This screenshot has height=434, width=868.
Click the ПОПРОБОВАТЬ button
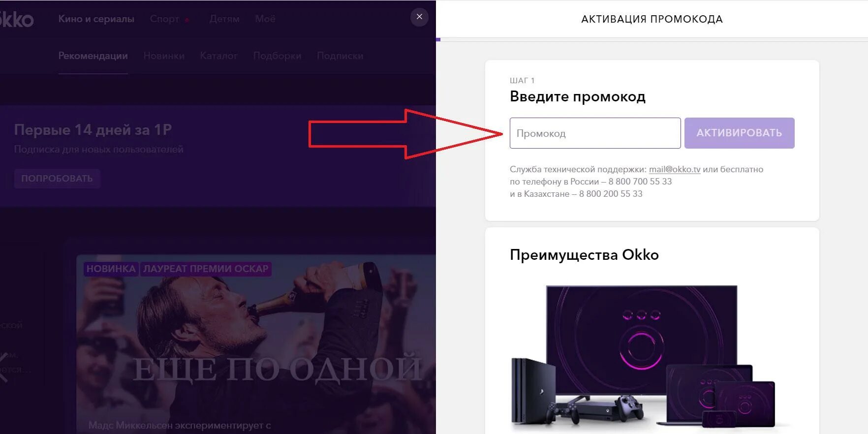tap(57, 179)
